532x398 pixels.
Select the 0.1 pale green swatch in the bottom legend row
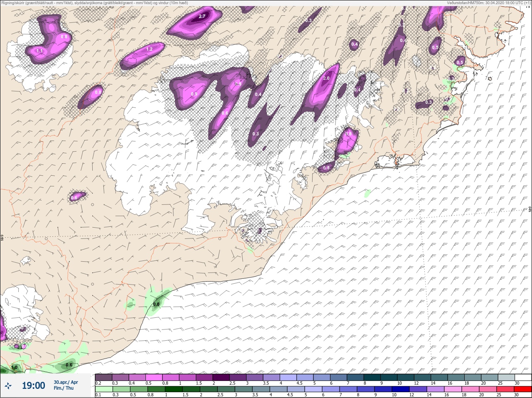click(x=103, y=389)
